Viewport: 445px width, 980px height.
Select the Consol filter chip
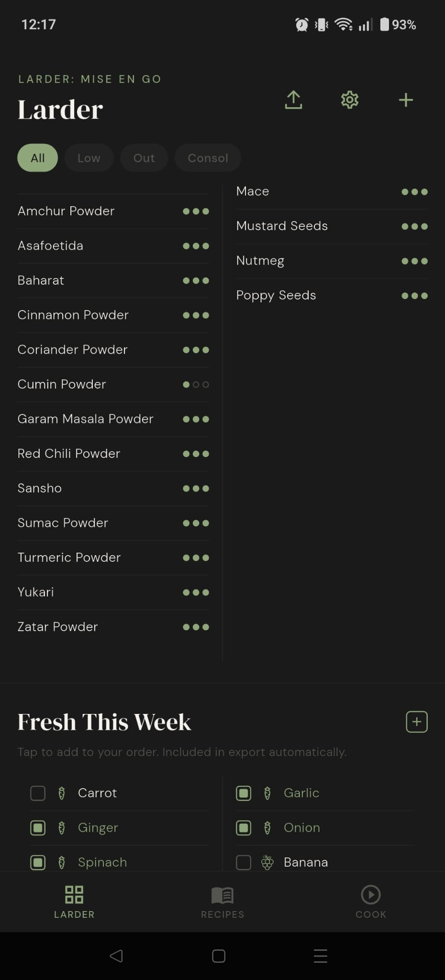(208, 158)
